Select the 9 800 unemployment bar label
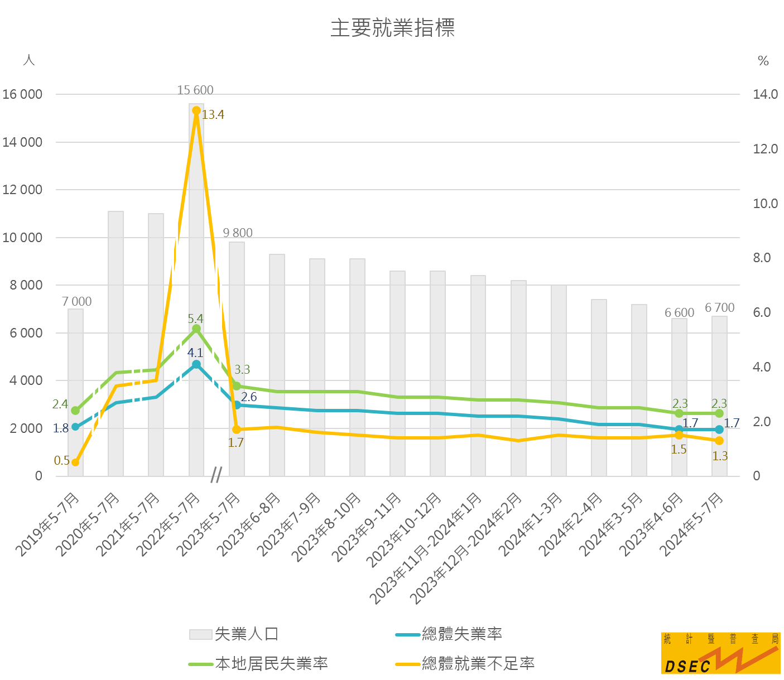Screen dimensions: 784x680 tap(238, 233)
